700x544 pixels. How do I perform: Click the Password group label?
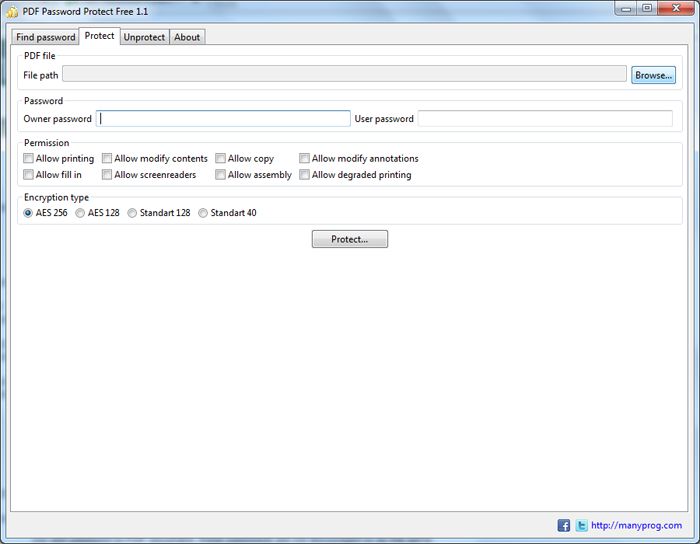pyautogui.click(x=43, y=101)
